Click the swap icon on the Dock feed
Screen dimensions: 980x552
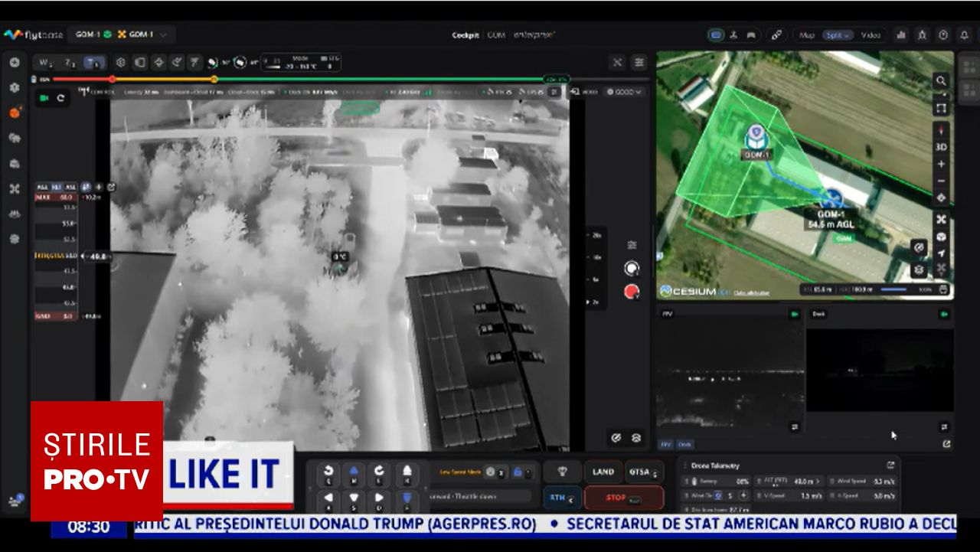pyautogui.click(x=945, y=426)
